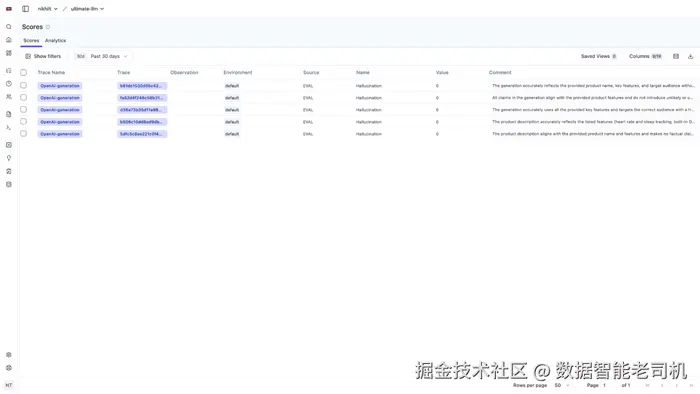Switch to the Scores tab

pyautogui.click(x=31, y=41)
